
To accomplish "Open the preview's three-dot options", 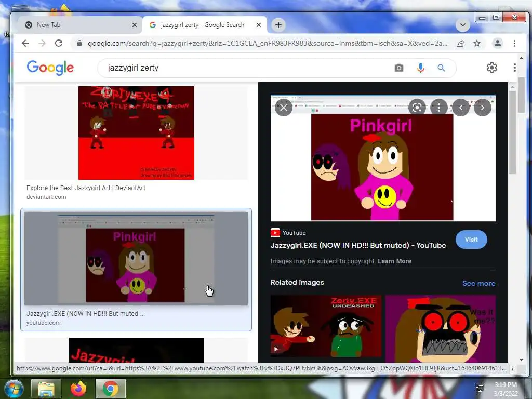I will coord(438,108).
